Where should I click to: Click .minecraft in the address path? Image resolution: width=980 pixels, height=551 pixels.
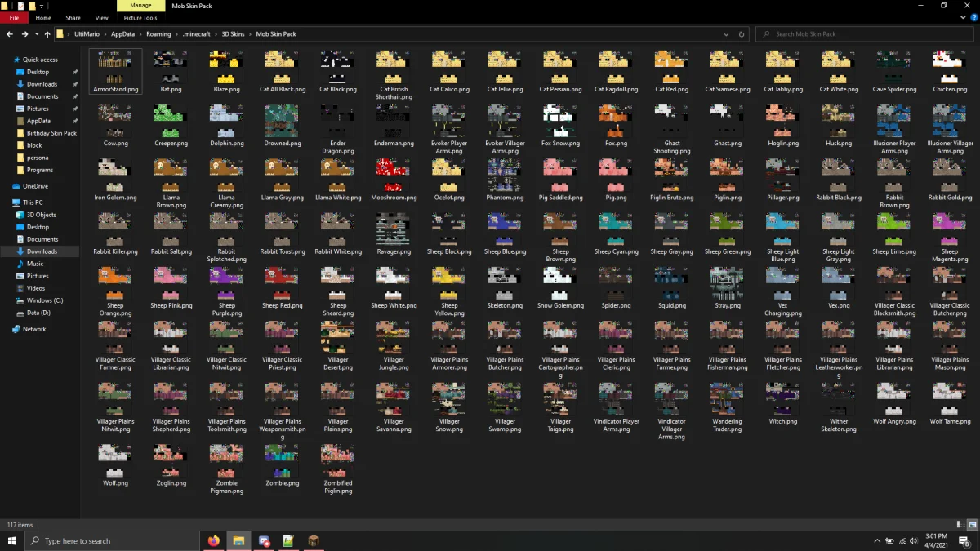(x=197, y=34)
